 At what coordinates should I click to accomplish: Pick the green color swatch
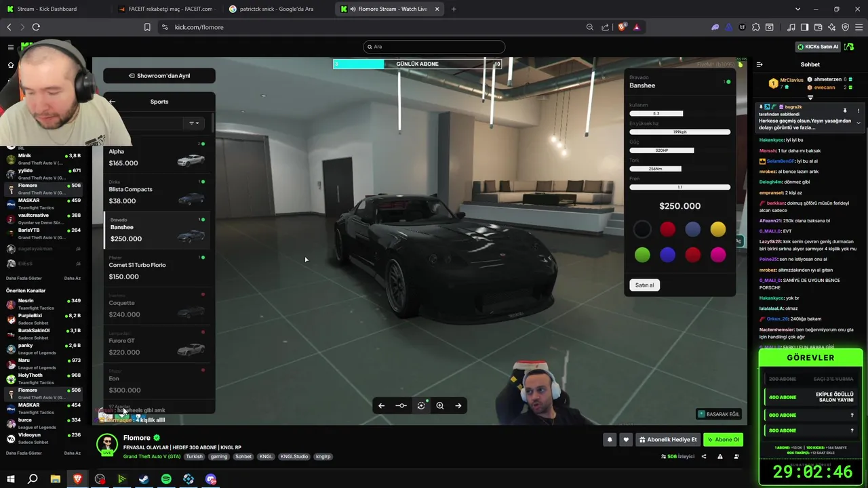coord(642,255)
